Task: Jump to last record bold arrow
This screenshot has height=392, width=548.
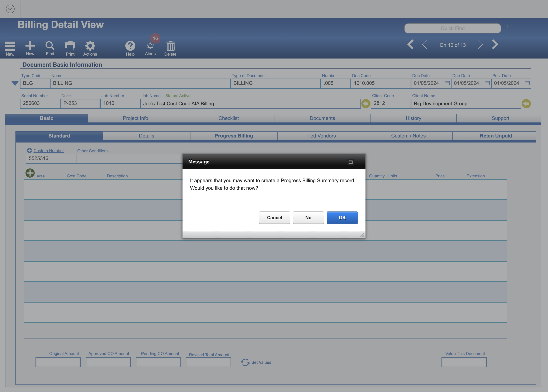Action: [495, 45]
